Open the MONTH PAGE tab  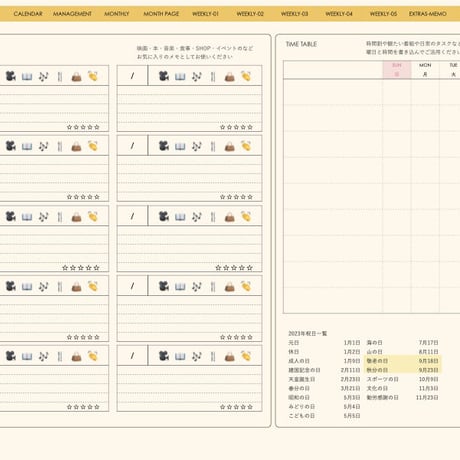[x=161, y=14]
